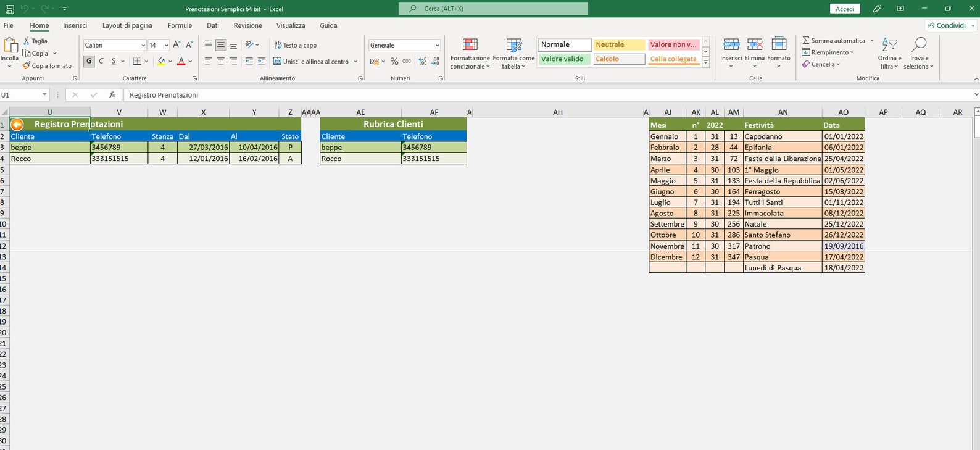
Task: Apply red font color A
Action: (181, 61)
